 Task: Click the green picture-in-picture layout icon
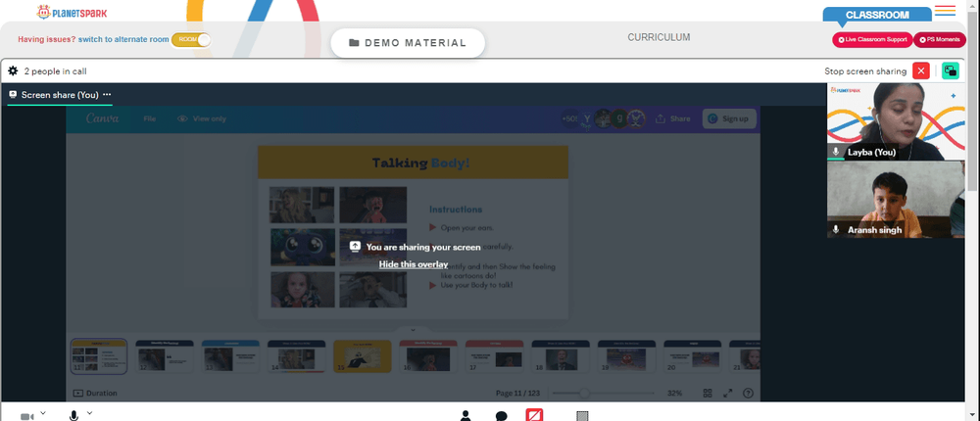click(x=950, y=71)
